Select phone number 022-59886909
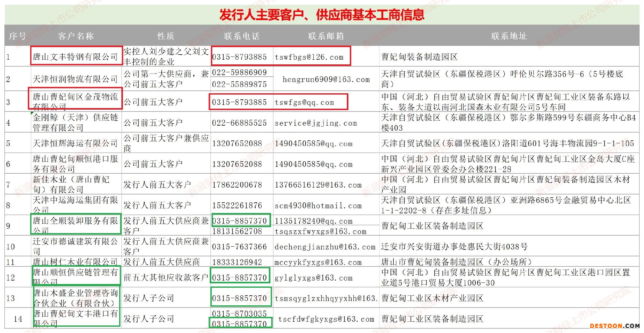 click(239, 73)
